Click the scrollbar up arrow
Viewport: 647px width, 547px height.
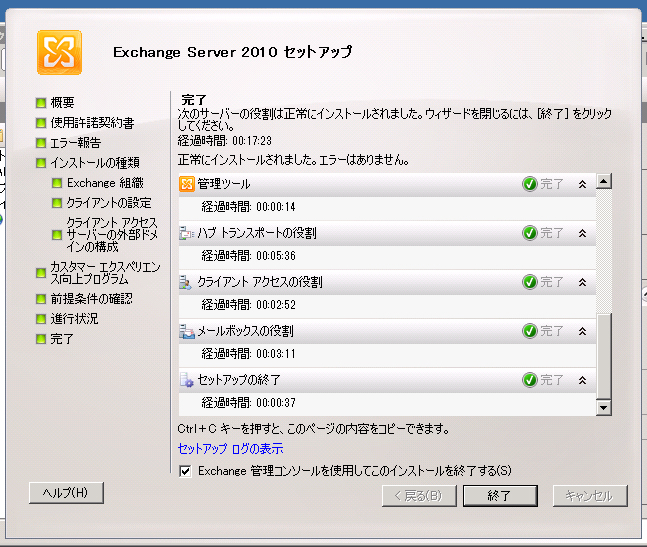[x=604, y=181]
